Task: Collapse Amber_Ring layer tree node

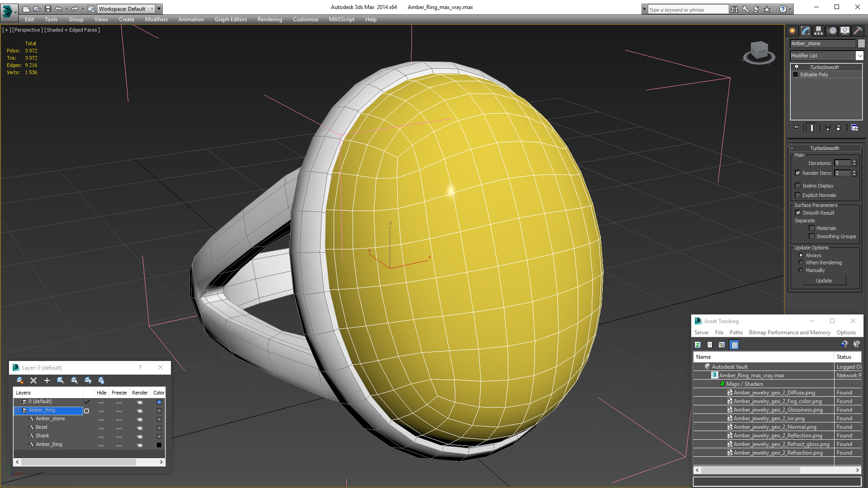Action: 17,410
